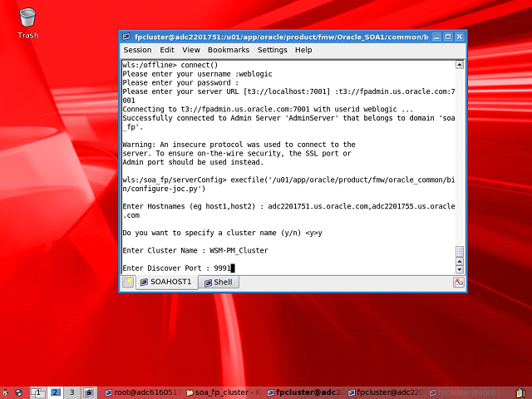Screen dimensions: 532x399
Task: Click the K menu launcher icon in panel
Action: coord(6,392)
